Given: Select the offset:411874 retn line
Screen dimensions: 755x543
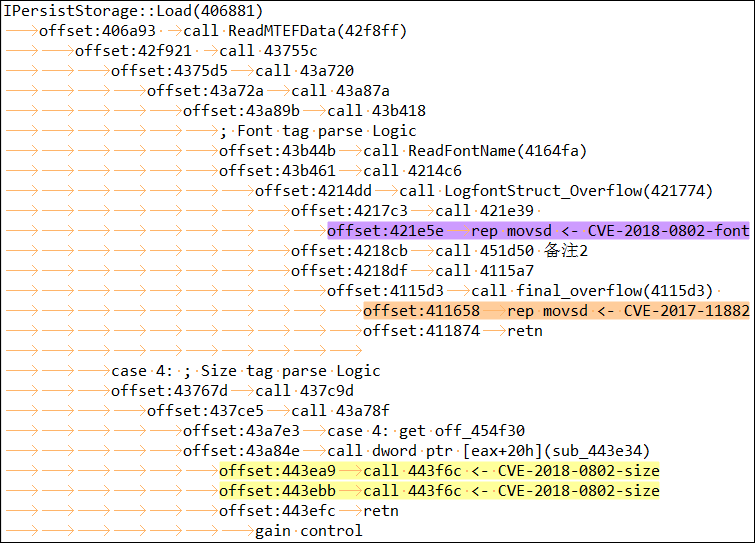Looking at the screenshot, I should pos(452,331).
